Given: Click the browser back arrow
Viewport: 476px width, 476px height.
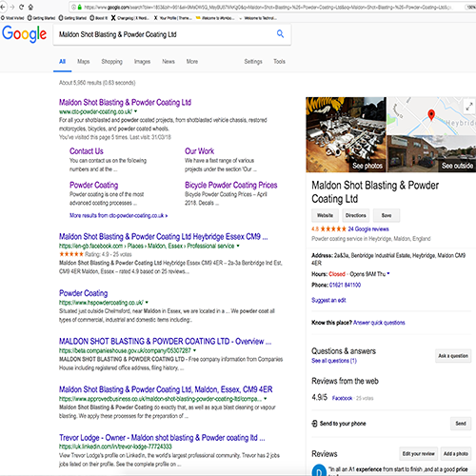Looking at the screenshot, I should point(3,7).
